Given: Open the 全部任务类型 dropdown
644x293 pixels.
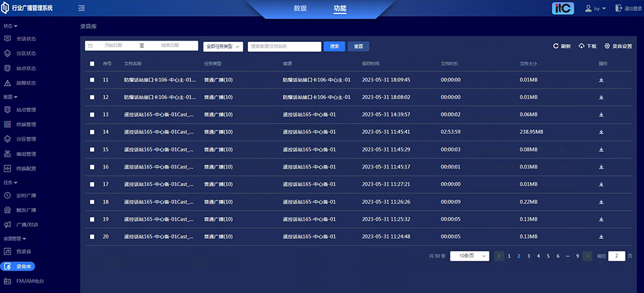Looking at the screenshot, I should click(x=223, y=46).
